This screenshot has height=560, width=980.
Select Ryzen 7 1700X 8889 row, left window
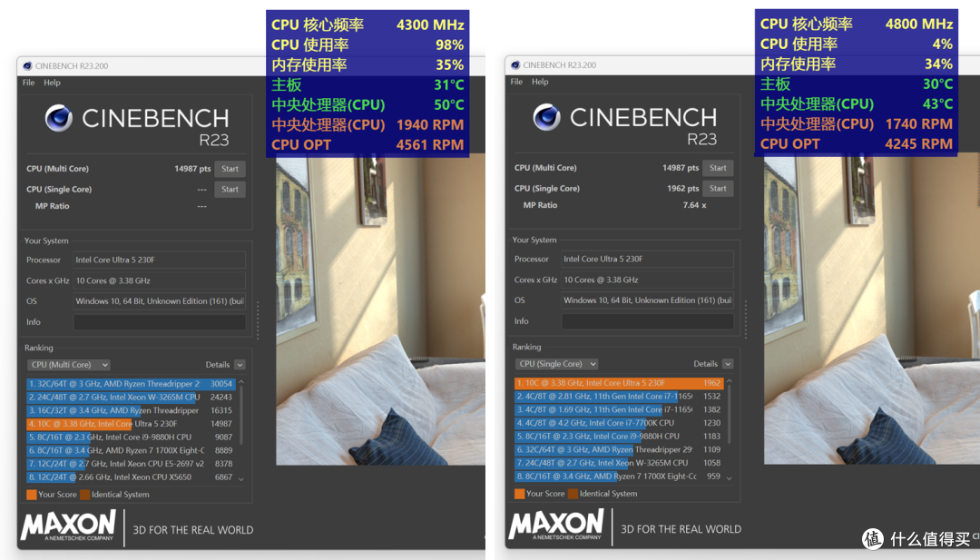coord(131,450)
